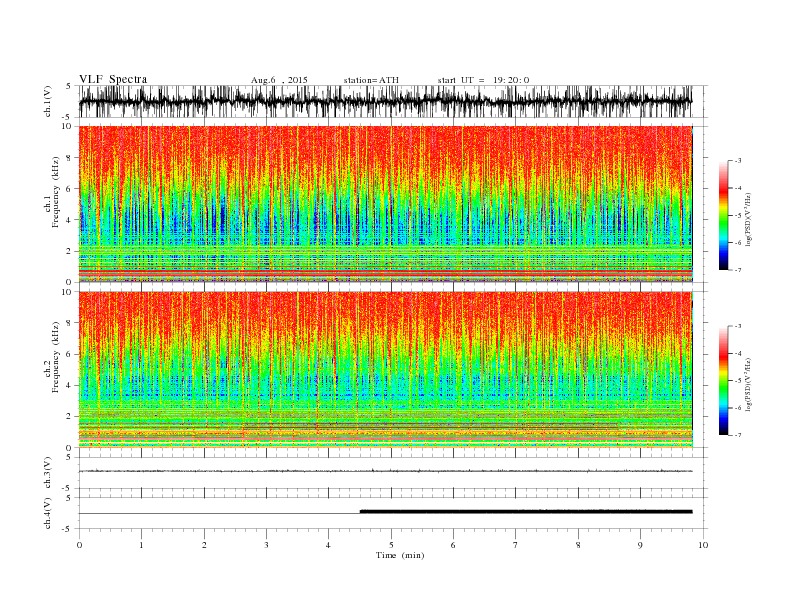The height and width of the screenshot is (612, 792).
Task: Click the "Time (min)" axis label
Action: (x=400, y=555)
